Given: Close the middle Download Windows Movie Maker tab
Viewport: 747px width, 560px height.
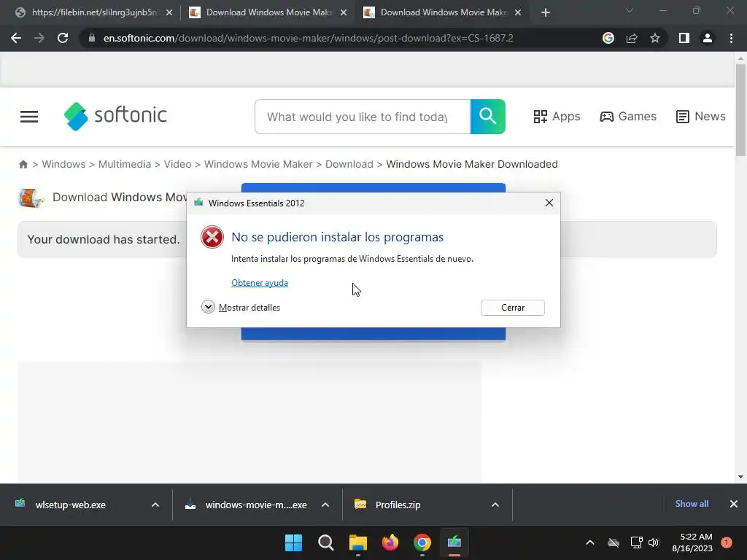Looking at the screenshot, I should [x=344, y=13].
